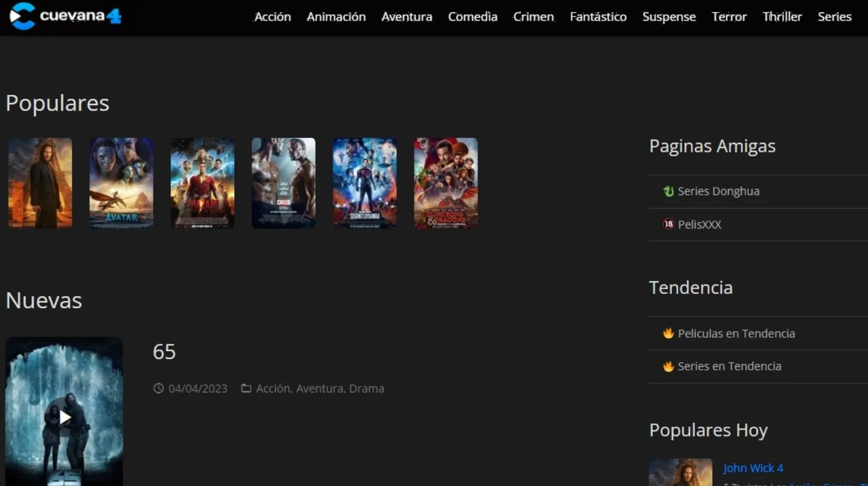The width and height of the screenshot is (868, 486).
Task: Click the folder icon before the genres
Action: [246, 388]
